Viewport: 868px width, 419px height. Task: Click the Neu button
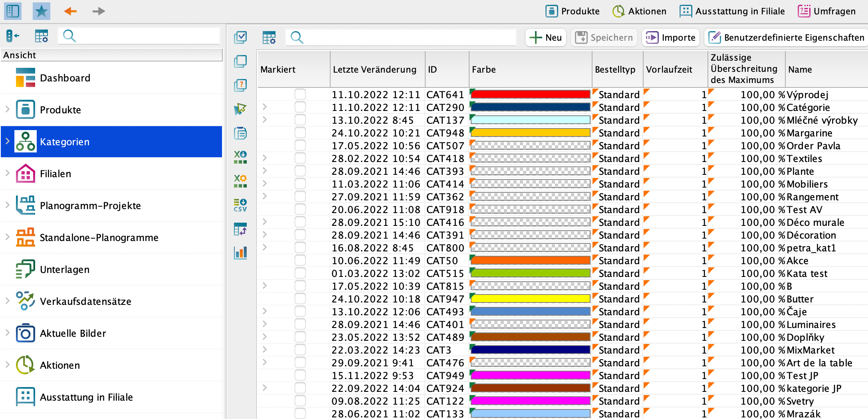pos(545,38)
